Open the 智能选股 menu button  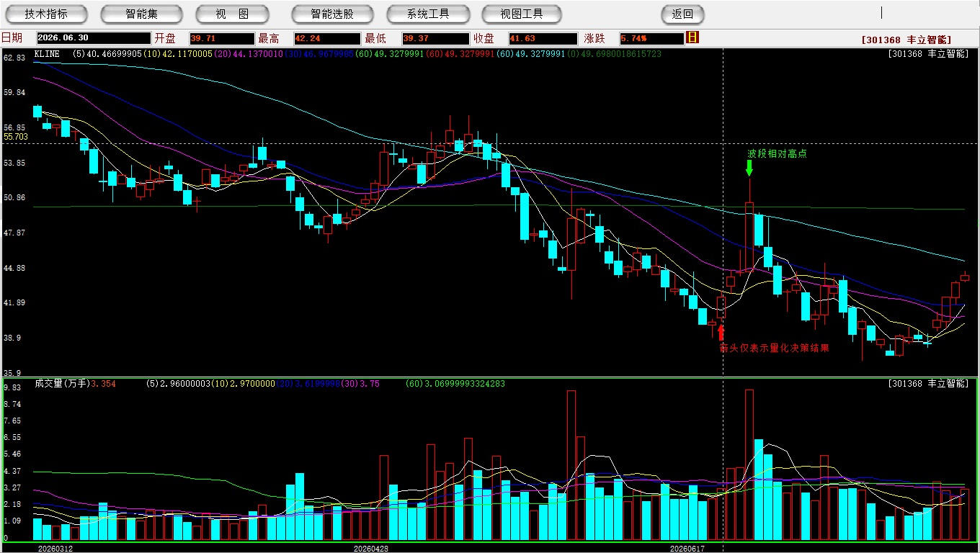[332, 14]
